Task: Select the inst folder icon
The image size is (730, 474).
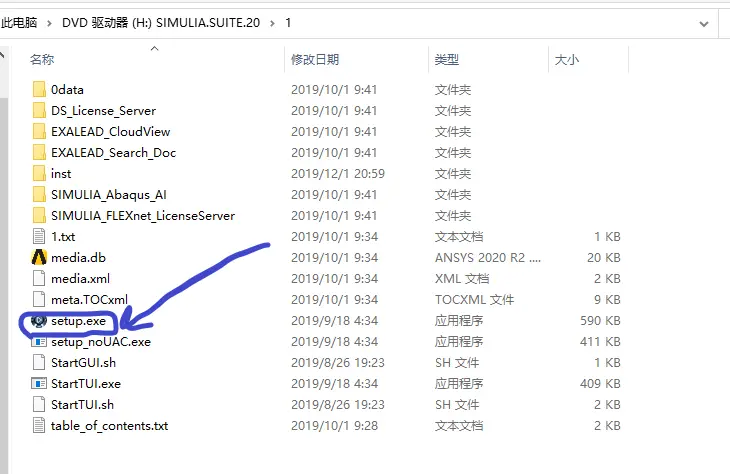Action: (39, 173)
